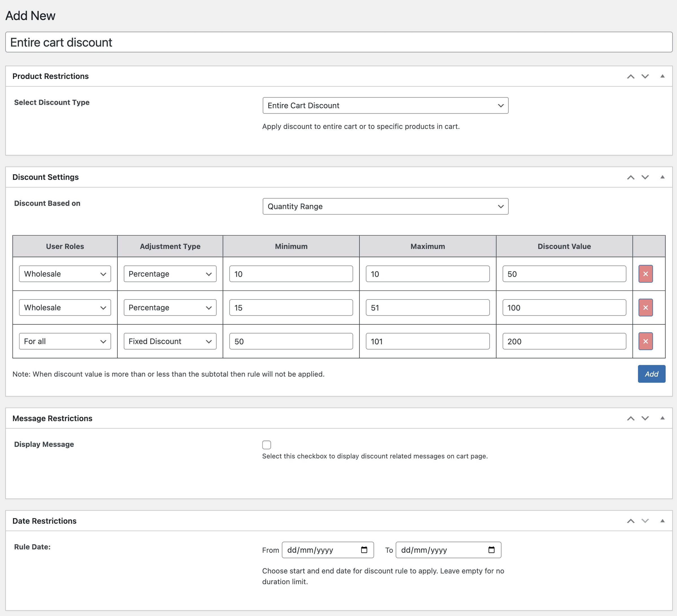Image resolution: width=677 pixels, height=616 pixels.
Task: Move the Discount Settings panel up
Action: coord(631,177)
